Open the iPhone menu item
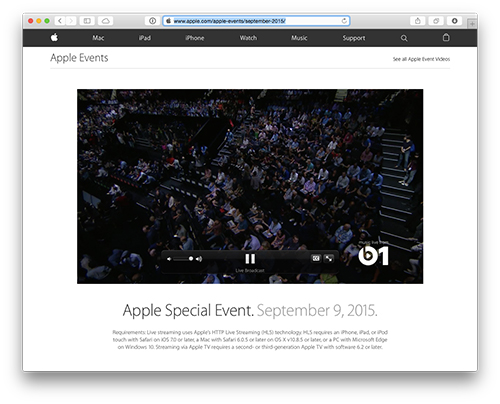Viewport: 500px width, 404px height. click(x=195, y=38)
